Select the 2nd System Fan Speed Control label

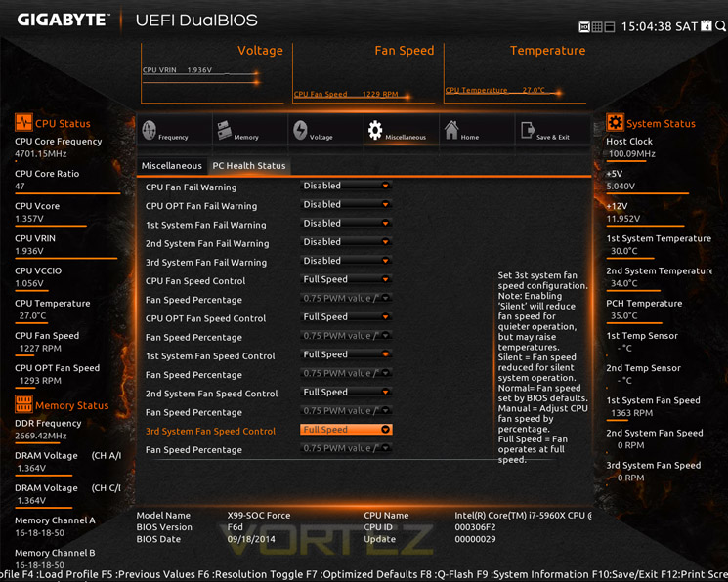tap(211, 394)
